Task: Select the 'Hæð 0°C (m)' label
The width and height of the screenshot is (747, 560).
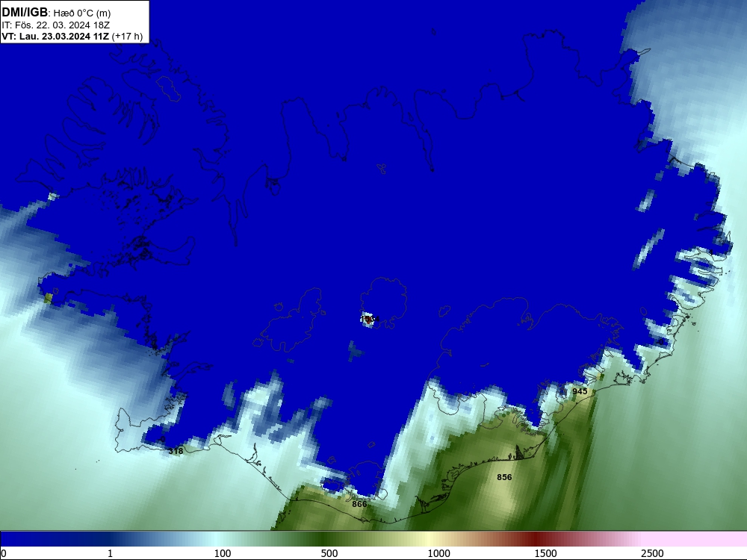Action: [81, 13]
